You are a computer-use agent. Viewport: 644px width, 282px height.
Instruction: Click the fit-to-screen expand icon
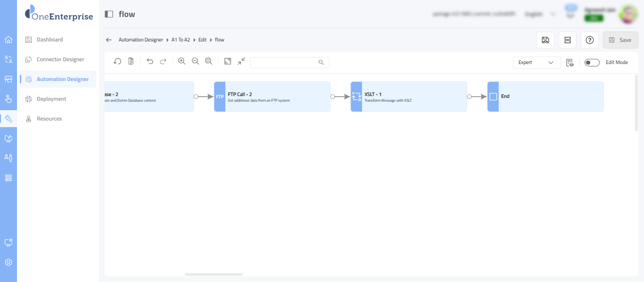tap(228, 62)
